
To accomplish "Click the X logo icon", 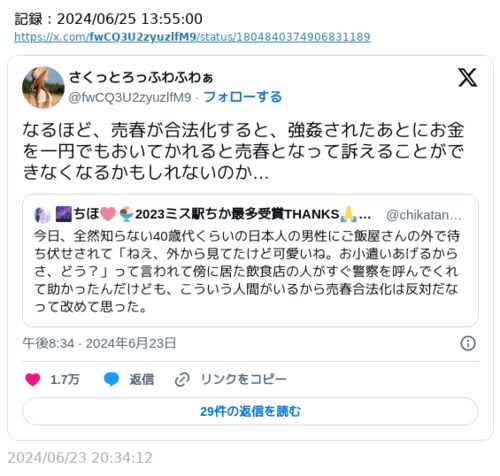I will click(x=467, y=78).
